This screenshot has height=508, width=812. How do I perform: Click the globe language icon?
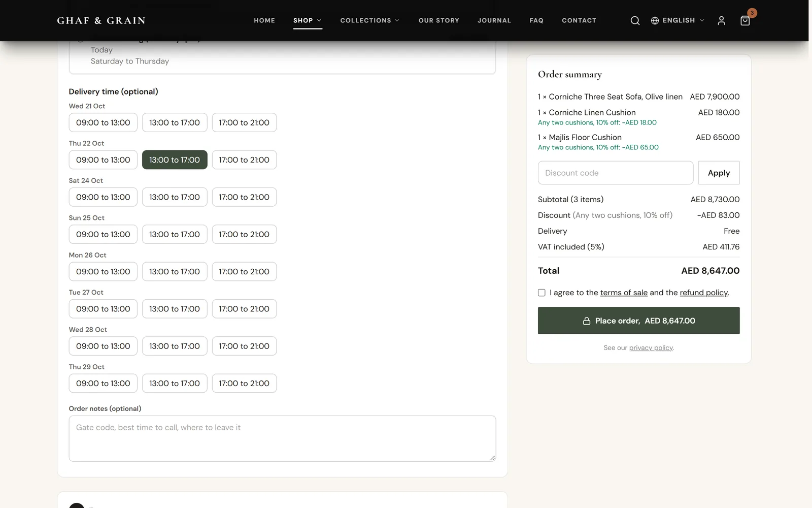(655, 20)
